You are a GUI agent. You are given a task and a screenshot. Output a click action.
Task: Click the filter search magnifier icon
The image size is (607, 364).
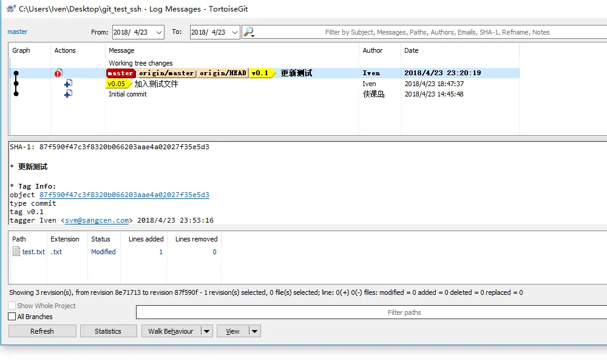pyautogui.click(x=248, y=32)
